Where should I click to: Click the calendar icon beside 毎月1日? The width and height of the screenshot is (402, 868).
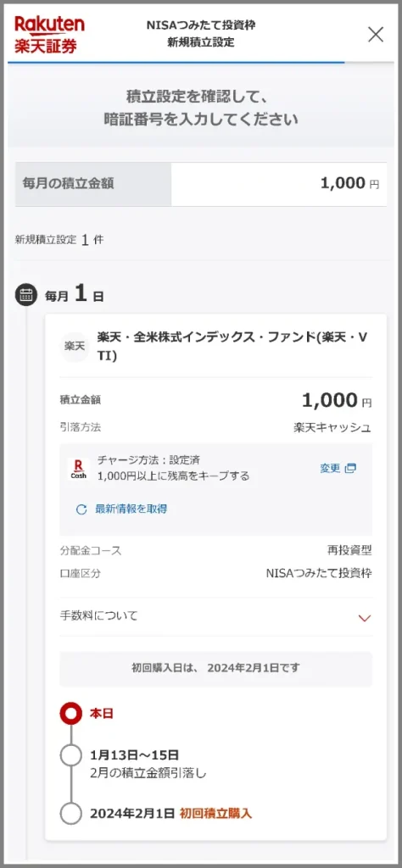[26, 295]
